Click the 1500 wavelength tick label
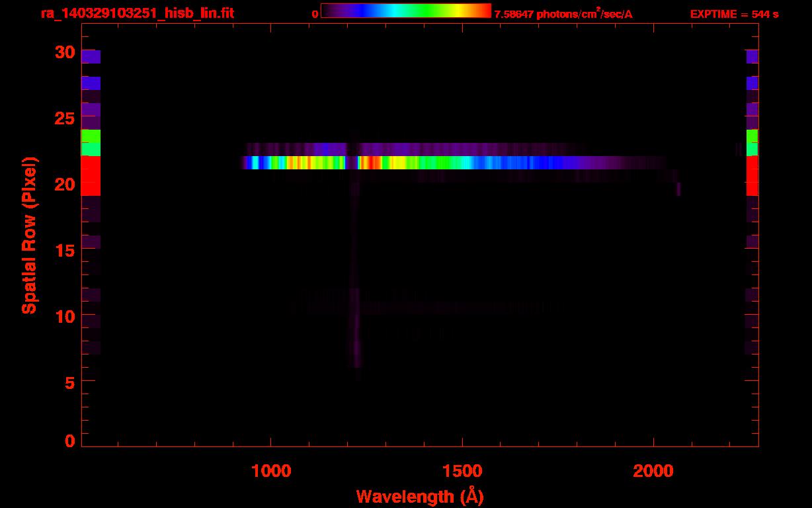 point(462,471)
